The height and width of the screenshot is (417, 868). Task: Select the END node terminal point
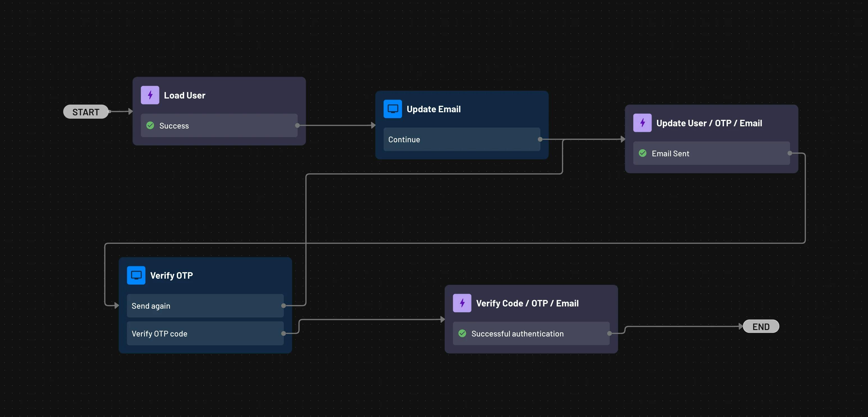click(x=761, y=326)
